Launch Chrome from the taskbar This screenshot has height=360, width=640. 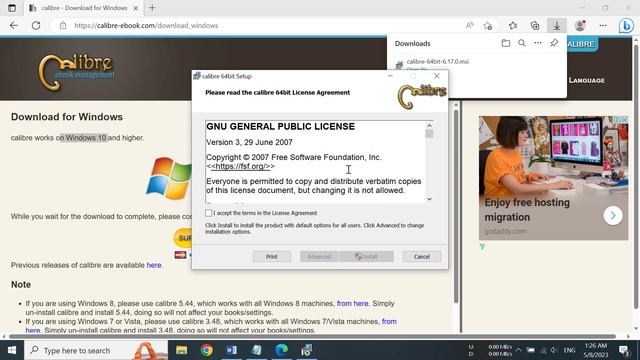click(207, 350)
